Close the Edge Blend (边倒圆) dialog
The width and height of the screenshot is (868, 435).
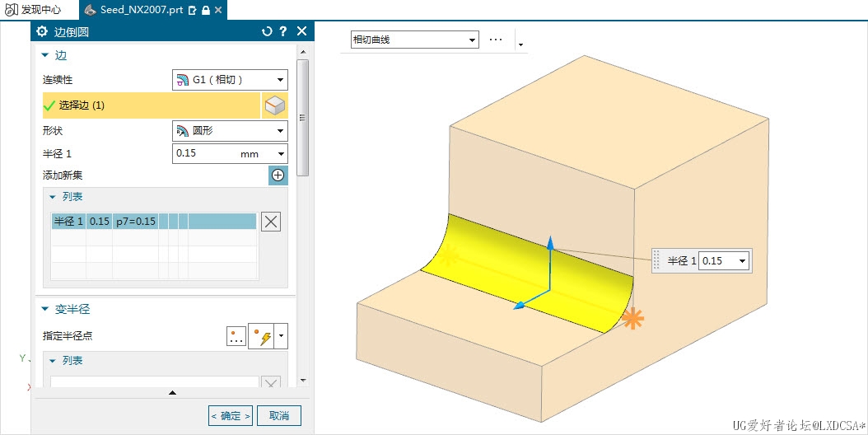point(301,31)
